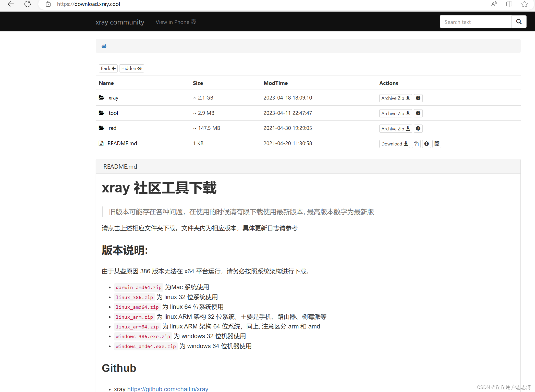This screenshot has height=392, width=535.
Task: Click the '版本说明:' heading
Action: pos(125,250)
